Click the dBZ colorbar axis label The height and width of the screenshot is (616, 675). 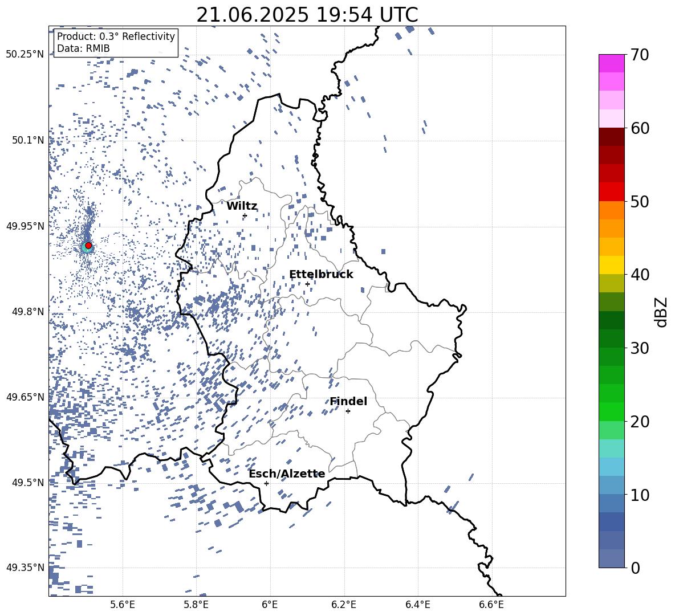pyautogui.click(x=662, y=312)
